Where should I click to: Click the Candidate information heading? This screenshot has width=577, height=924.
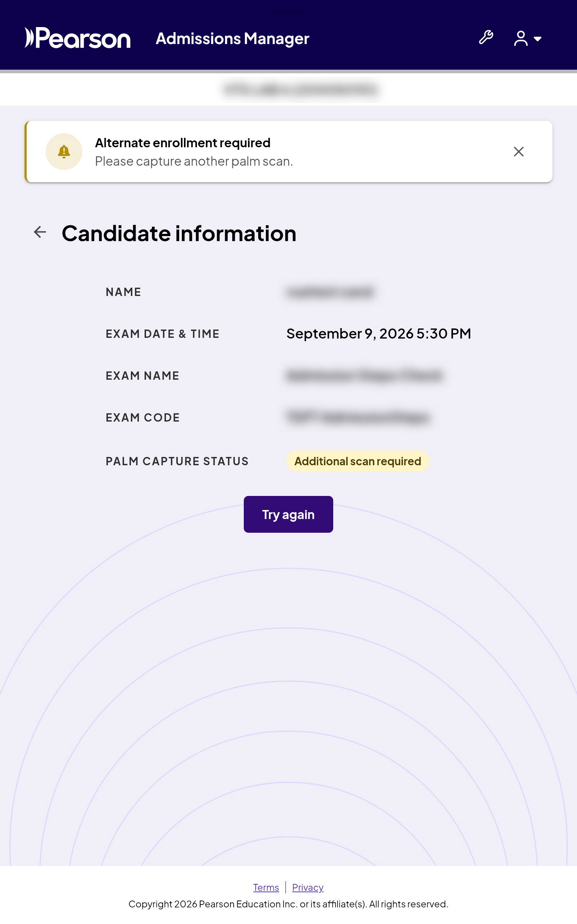tap(179, 233)
